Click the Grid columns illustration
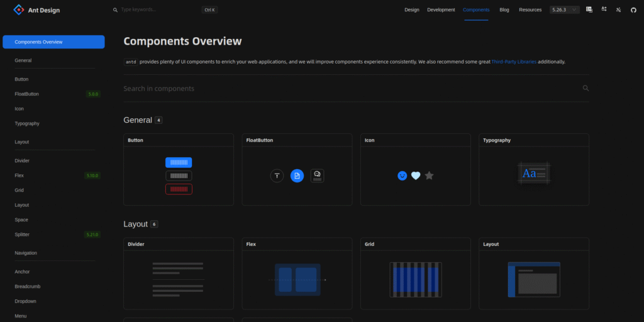Image resolution: width=644 pixels, height=322 pixels. [x=416, y=280]
